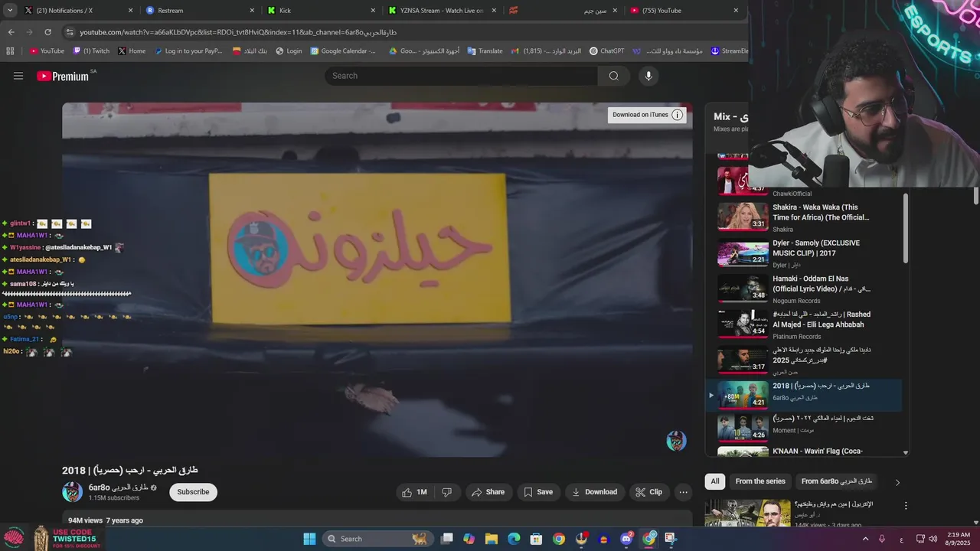Open the Google Calendar bookmark
Viewport: 980px width, 551px height.
coord(343,51)
